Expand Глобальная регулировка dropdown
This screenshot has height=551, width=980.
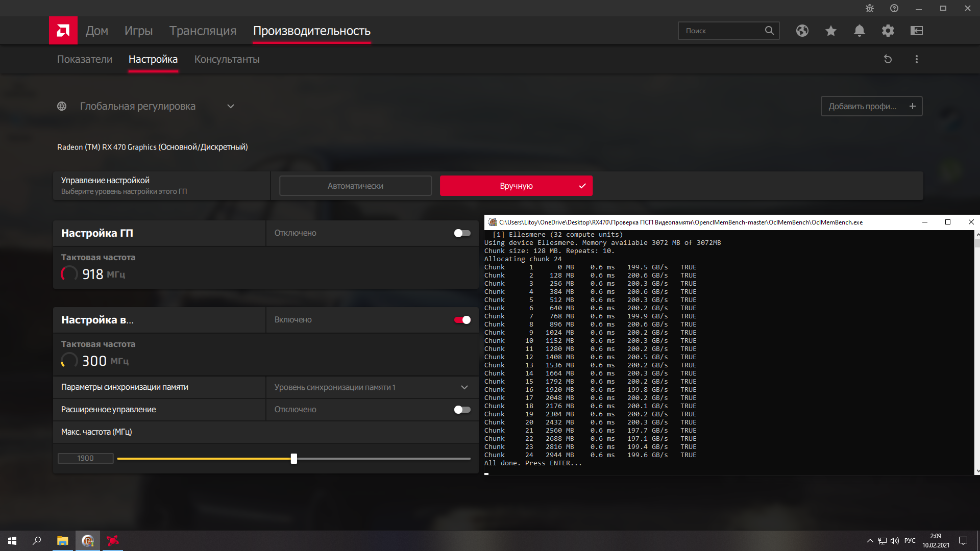(230, 106)
